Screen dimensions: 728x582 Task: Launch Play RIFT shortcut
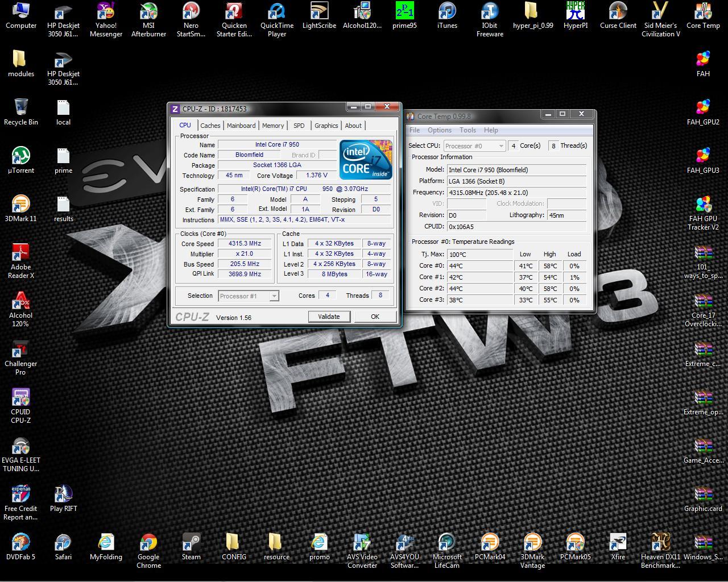(x=63, y=499)
